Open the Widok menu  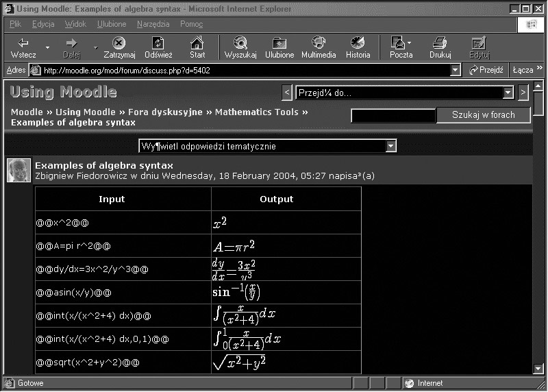click(75, 24)
